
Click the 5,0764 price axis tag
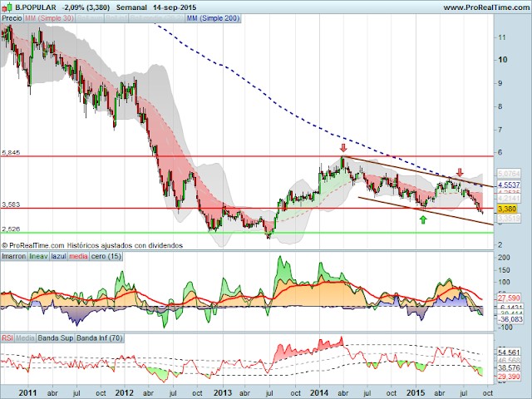509,174
